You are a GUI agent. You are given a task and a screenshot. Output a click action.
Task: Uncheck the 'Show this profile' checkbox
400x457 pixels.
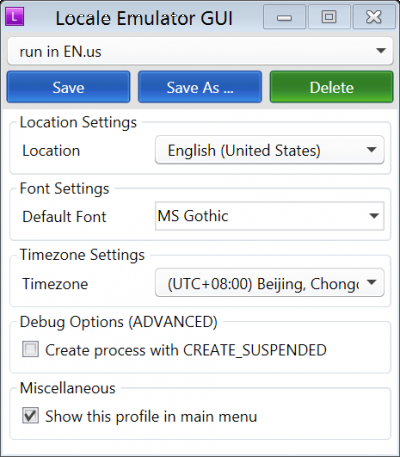30,415
